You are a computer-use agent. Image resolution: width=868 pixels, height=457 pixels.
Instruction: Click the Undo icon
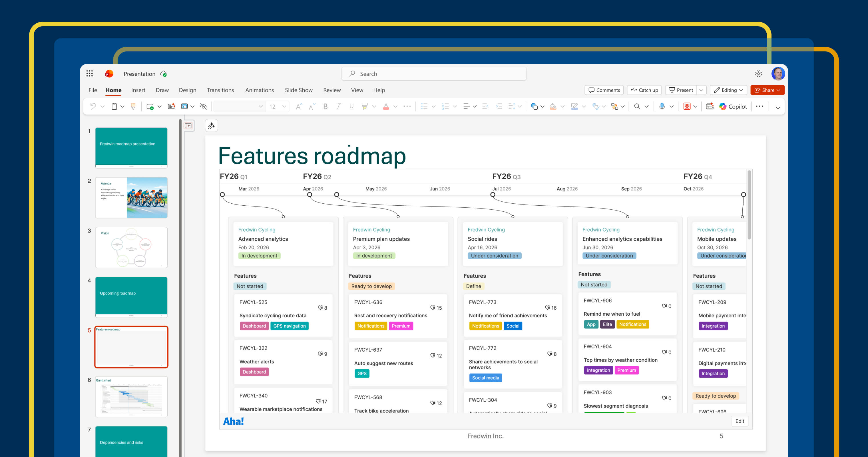click(94, 106)
